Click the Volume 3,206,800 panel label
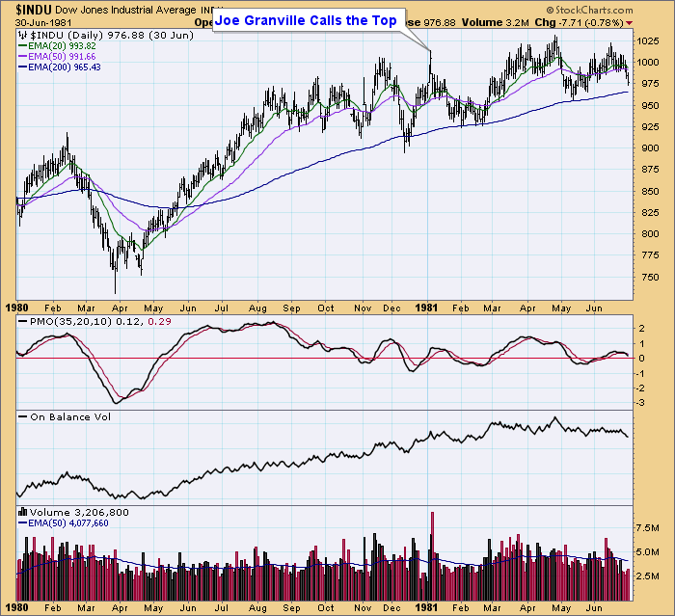This screenshot has height=616, width=675. [79, 512]
